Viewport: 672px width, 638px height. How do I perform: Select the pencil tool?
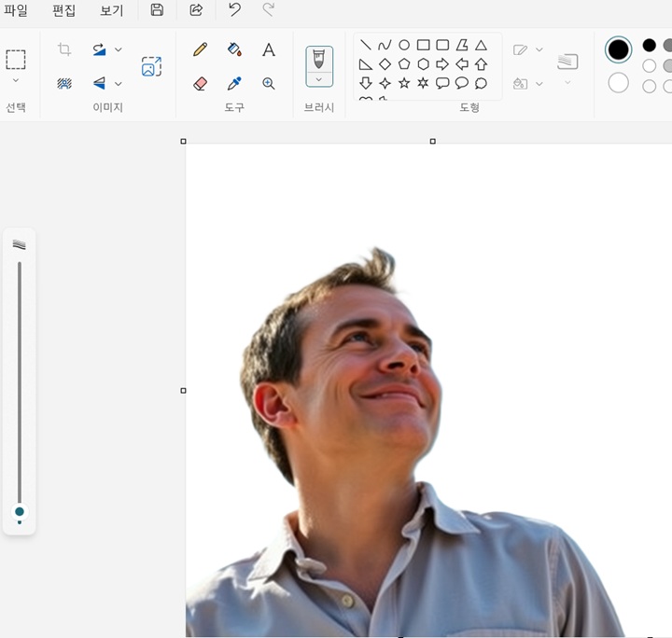[x=200, y=49]
